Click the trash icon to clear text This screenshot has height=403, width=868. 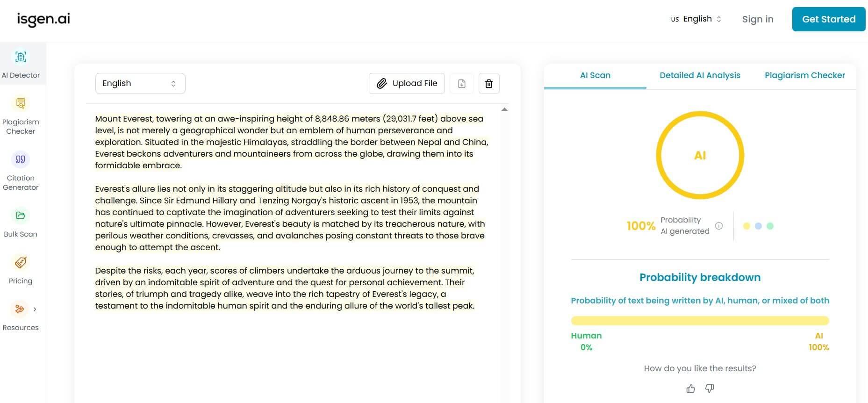pos(489,84)
